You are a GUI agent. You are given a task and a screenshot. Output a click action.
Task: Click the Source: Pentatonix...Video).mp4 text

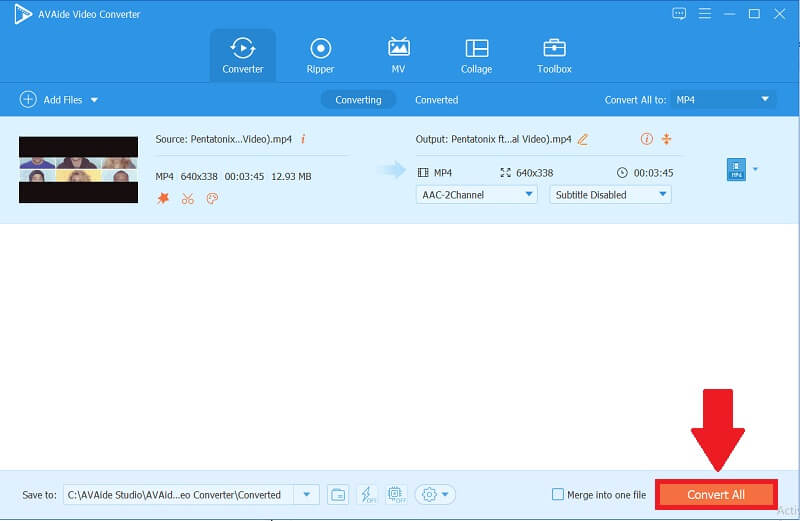pyautogui.click(x=223, y=139)
